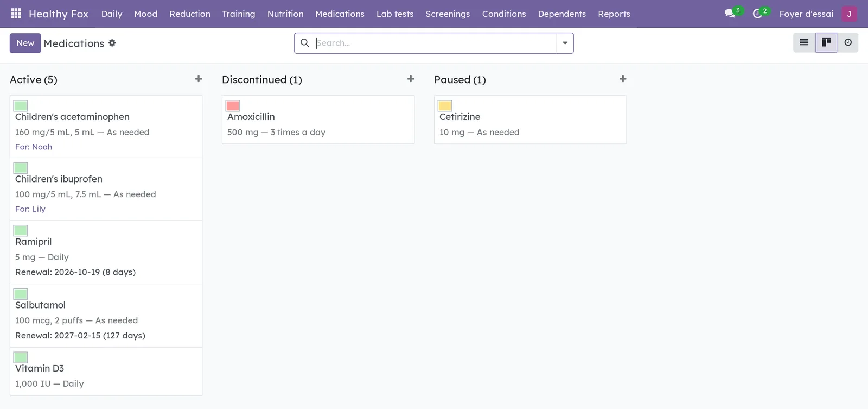Screen dimensions: 868x409
Task: Click the Medications top menu item
Action: point(340,14)
